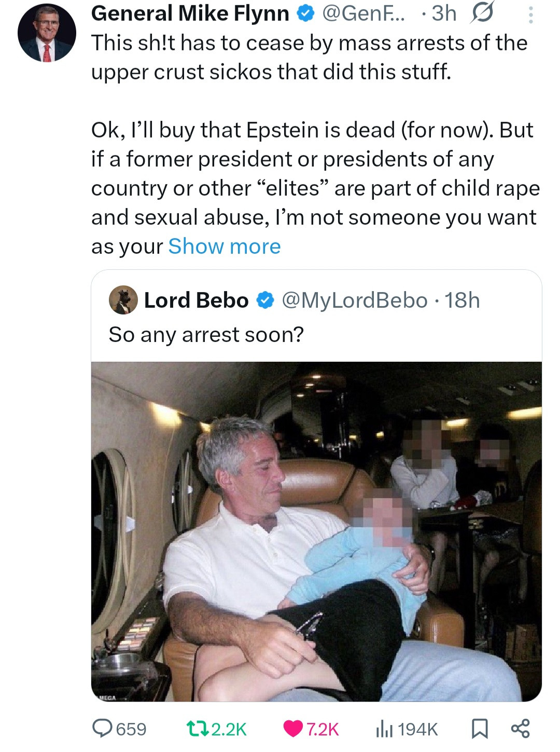This screenshot has height=752, width=560.
Task: Click the blue verified badge next to General Mike Flynn
Action: pyautogui.click(x=305, y=14)
